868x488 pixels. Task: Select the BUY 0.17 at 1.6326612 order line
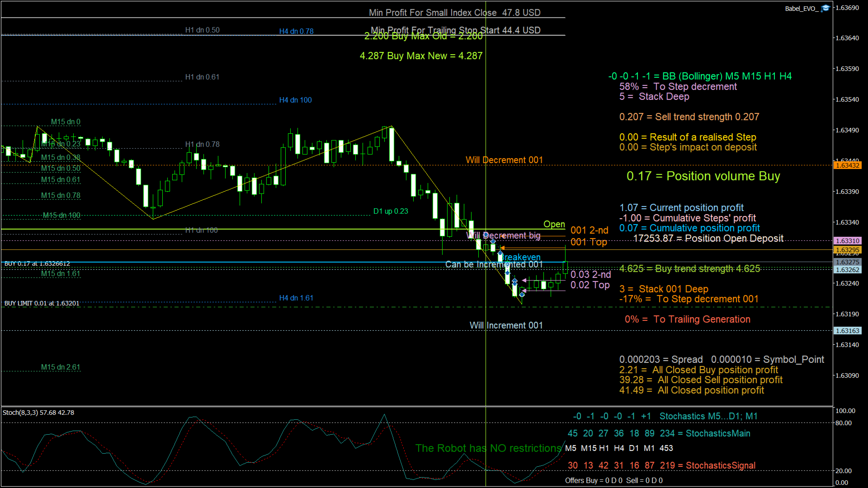click(37, 263)
